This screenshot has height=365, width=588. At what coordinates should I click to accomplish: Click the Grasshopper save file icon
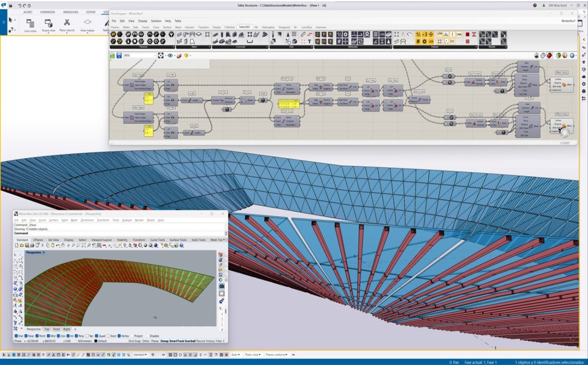coord(119,56)
